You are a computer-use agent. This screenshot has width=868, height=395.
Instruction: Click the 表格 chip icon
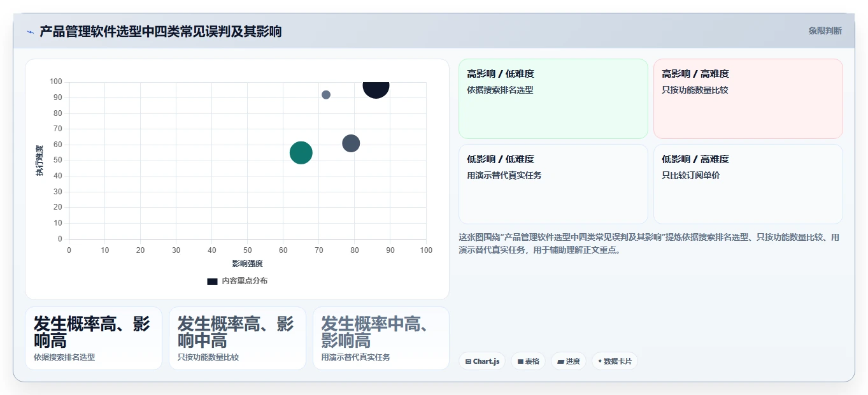[x=520, y=361]
